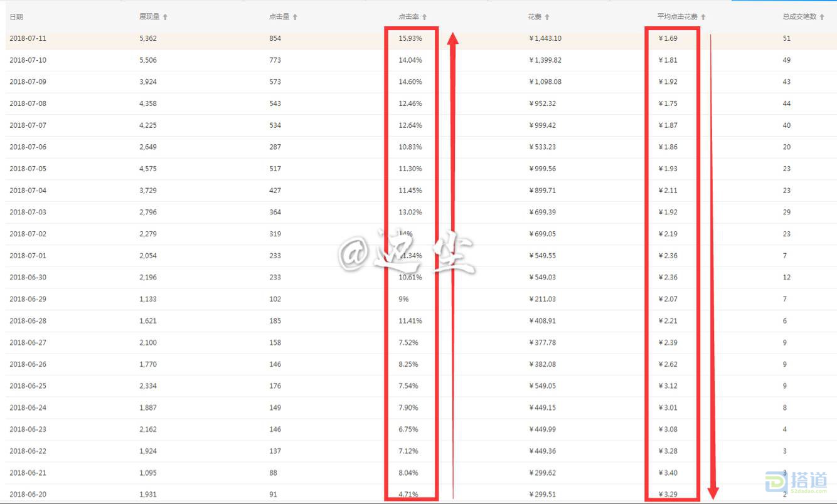Sort by the 点击量 column arrow
This screenshot has width=837, height=504.
295,17
